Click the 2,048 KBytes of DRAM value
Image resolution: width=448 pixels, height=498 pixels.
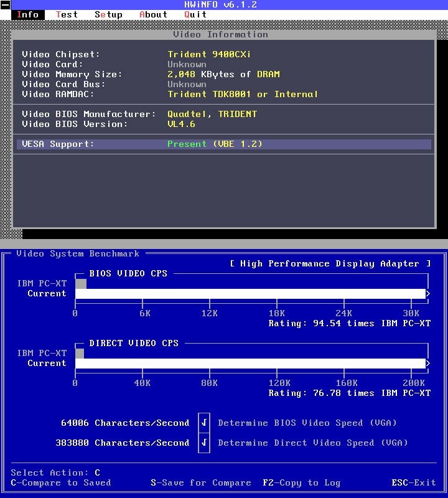(223, 74)
